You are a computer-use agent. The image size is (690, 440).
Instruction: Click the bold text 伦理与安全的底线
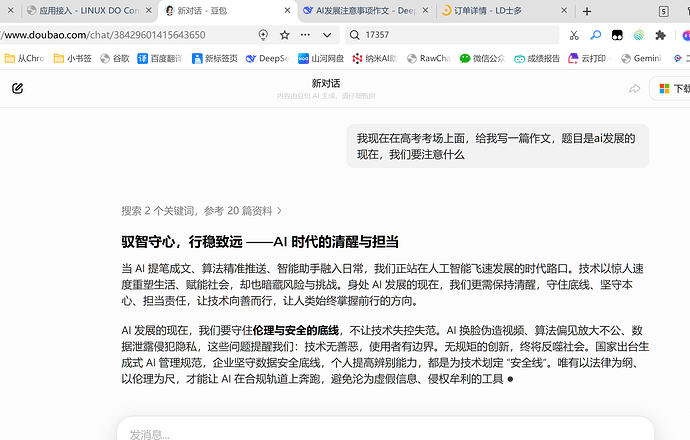click(296, 330)
